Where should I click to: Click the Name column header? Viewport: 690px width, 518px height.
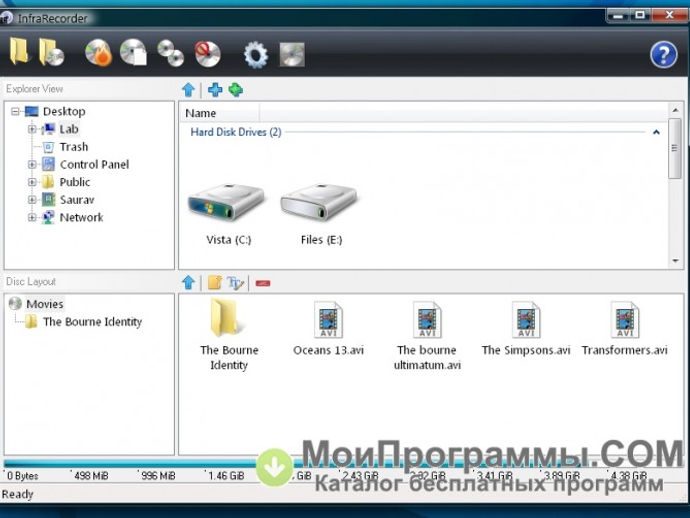click(x=219, y=113)
